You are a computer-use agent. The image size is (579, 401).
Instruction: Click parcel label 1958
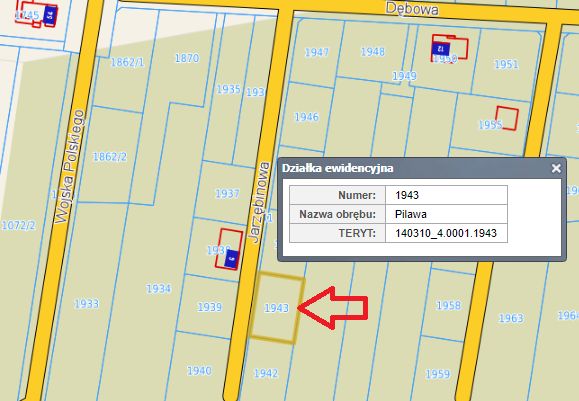(449, 305)
